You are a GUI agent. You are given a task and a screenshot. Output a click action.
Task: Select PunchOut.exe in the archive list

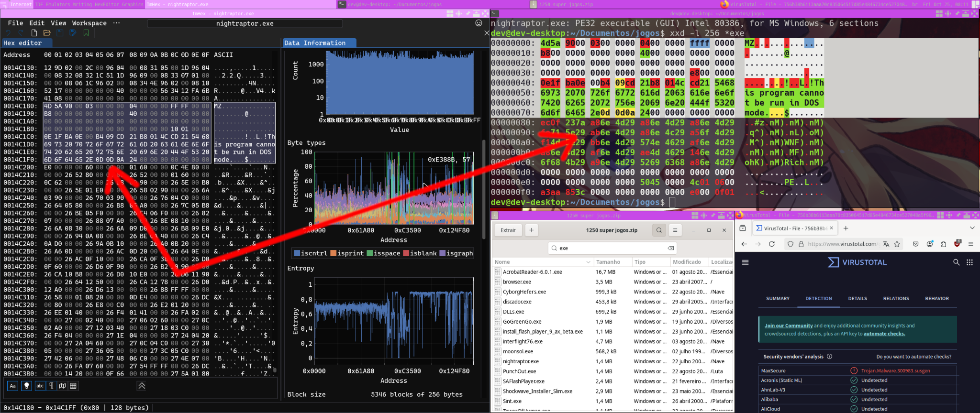(613, 371)
